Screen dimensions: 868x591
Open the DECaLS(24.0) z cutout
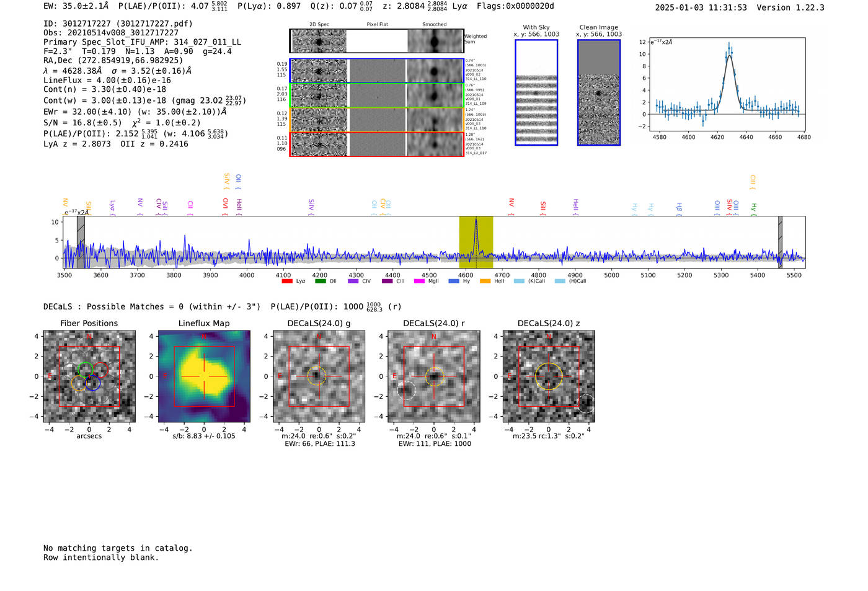[549, 376]
